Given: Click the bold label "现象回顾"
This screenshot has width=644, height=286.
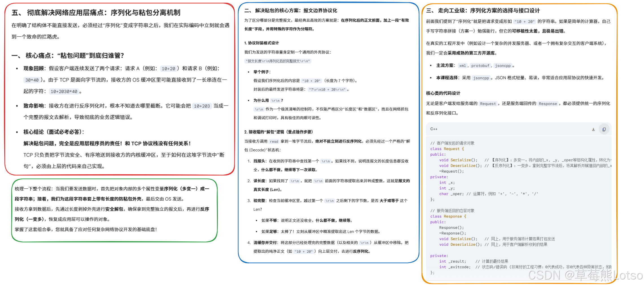Looking at the screenshot, I should click(x=33, y=69).
